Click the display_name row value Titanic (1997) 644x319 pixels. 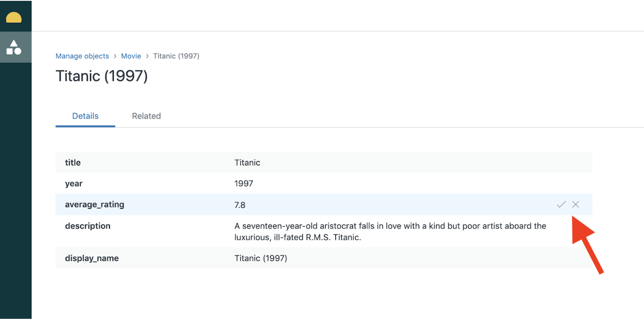[x=261, y=258]
